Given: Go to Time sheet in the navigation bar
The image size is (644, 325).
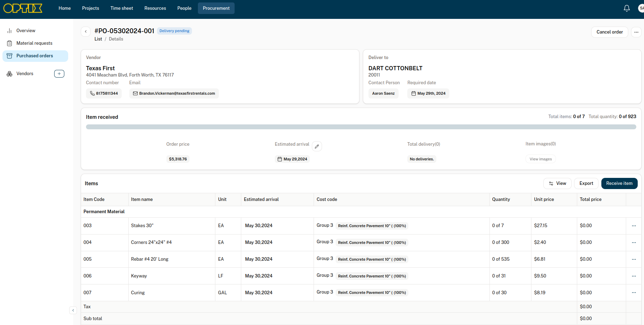Looking at the screenshot, I should coord(122,8).
